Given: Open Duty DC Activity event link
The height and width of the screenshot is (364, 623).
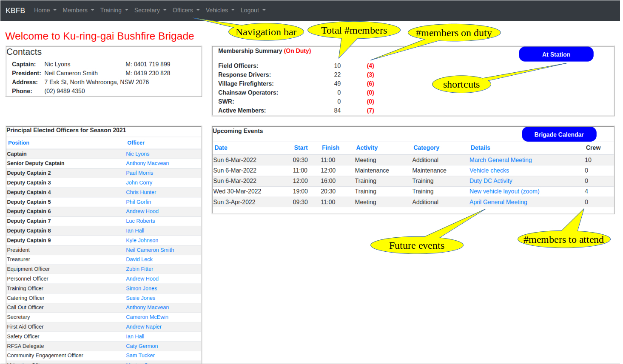Looking at the screenshot, I should [x=491, y=181].
